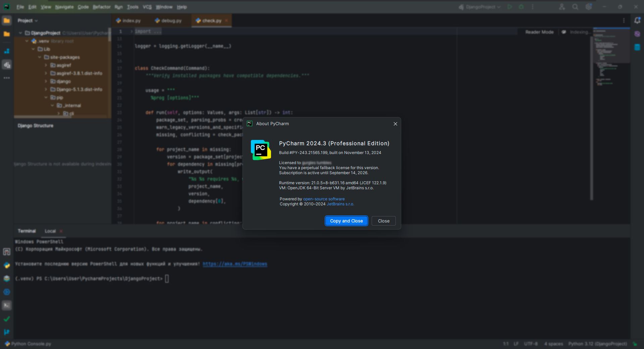
Task: Close the About PyCharm dialog
Action: [x=395, y=124]
